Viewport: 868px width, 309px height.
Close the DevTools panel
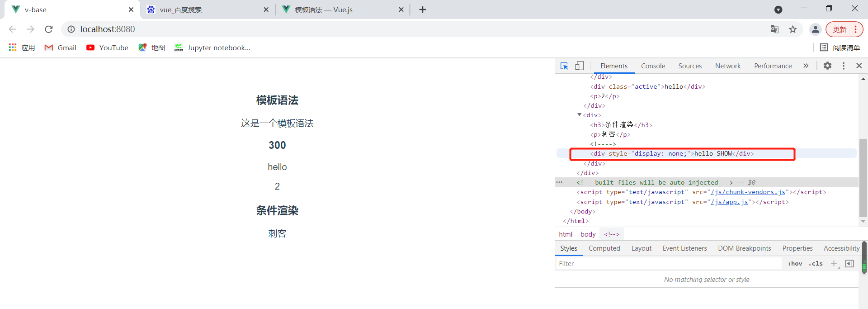coord(859,66)
